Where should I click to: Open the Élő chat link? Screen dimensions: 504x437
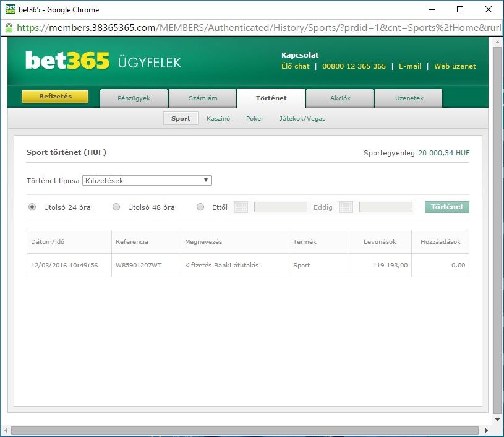pyautogui.click(x=296, y=66)
